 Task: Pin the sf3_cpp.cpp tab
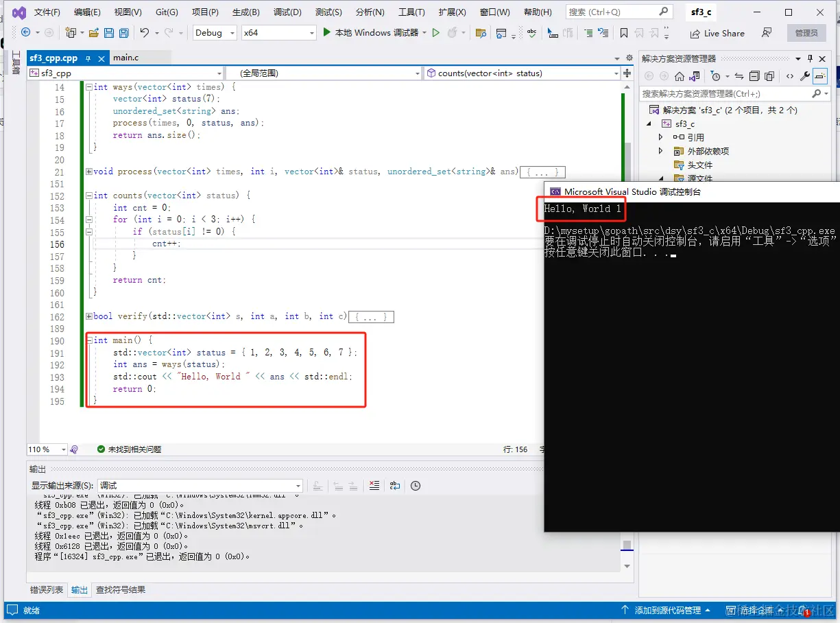88,58
